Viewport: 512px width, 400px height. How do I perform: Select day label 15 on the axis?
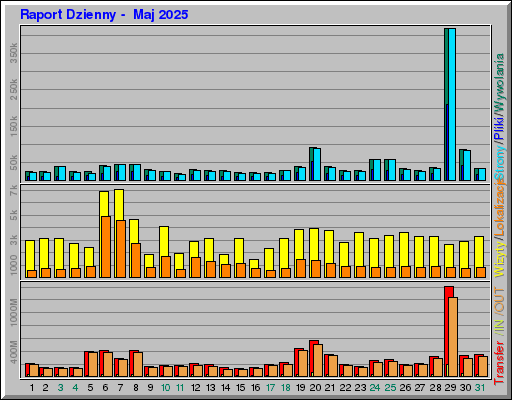pyautogui.click(x=241, y=388)
